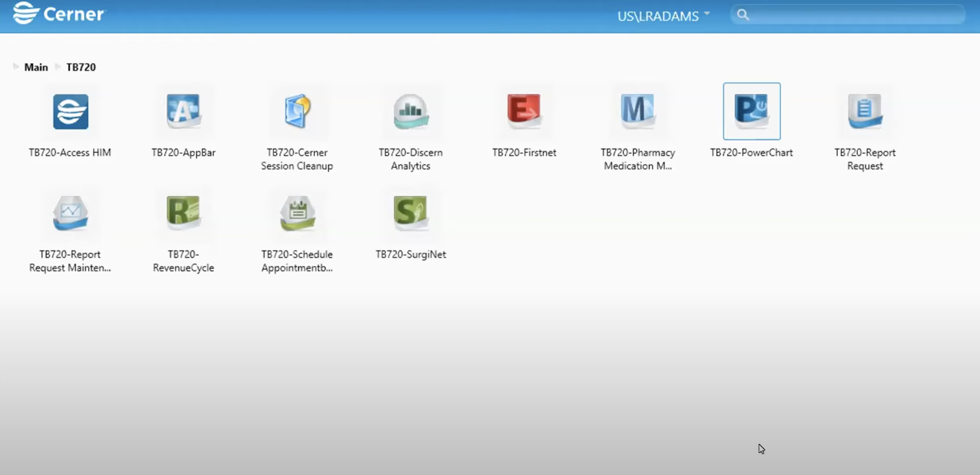Open the highlighted TB720-PowerChart icon
The image size is (980, 475).
tap(752, 111)
